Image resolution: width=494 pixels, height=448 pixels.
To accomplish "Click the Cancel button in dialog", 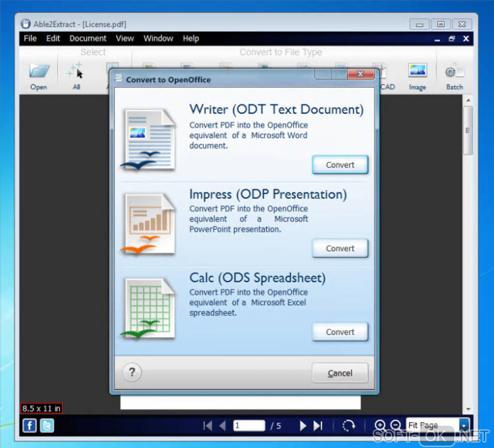I will 340,373.
